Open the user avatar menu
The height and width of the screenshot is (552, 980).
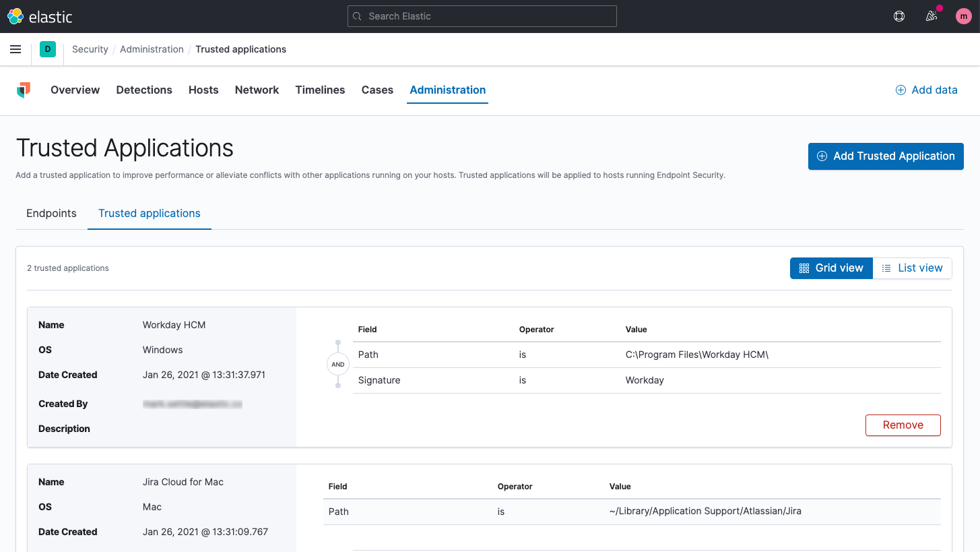[964, 16]
